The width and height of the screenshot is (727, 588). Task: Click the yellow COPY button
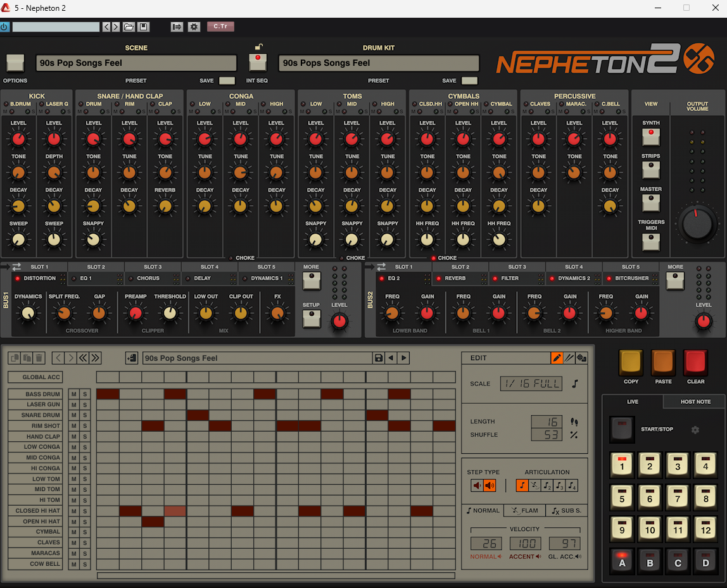[x=631, y=362]
